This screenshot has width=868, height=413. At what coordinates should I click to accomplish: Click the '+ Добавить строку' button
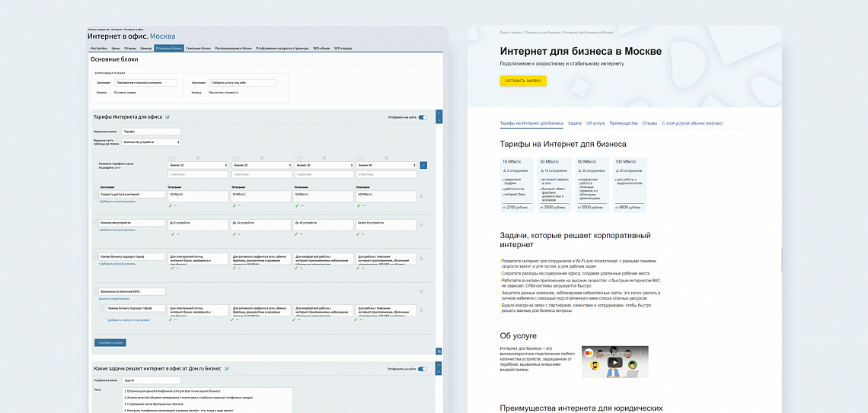(x=110, y=343)
